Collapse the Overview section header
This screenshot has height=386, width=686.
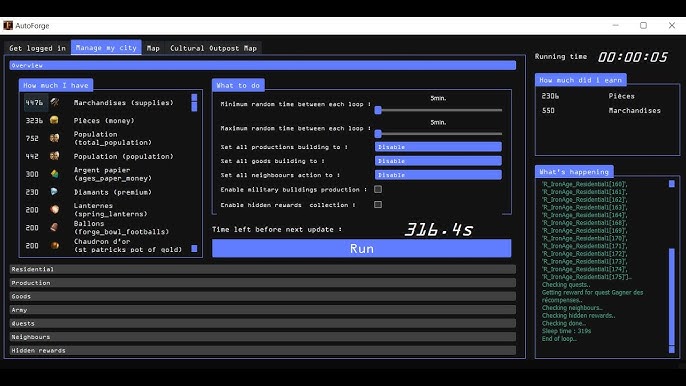coord(262,65)
